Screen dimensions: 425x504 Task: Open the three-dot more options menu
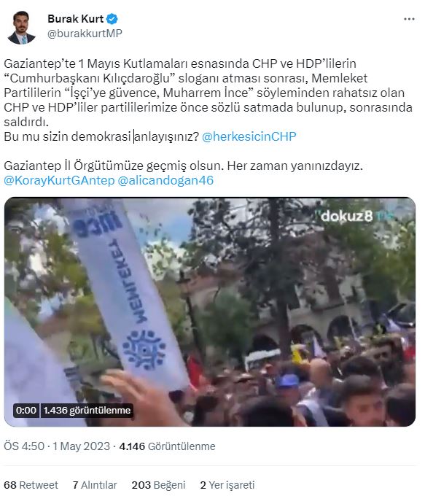point(409,19)
